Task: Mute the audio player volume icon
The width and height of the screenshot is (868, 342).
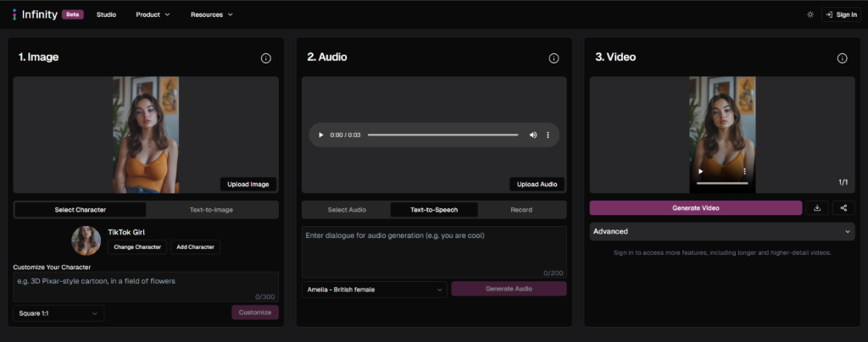Action: [x=533, y=135]
